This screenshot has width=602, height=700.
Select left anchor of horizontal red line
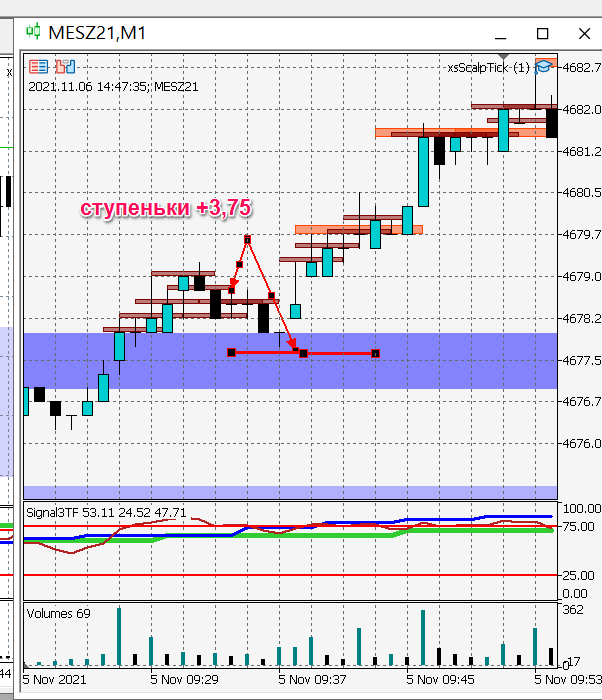click(x=231, y=353)
